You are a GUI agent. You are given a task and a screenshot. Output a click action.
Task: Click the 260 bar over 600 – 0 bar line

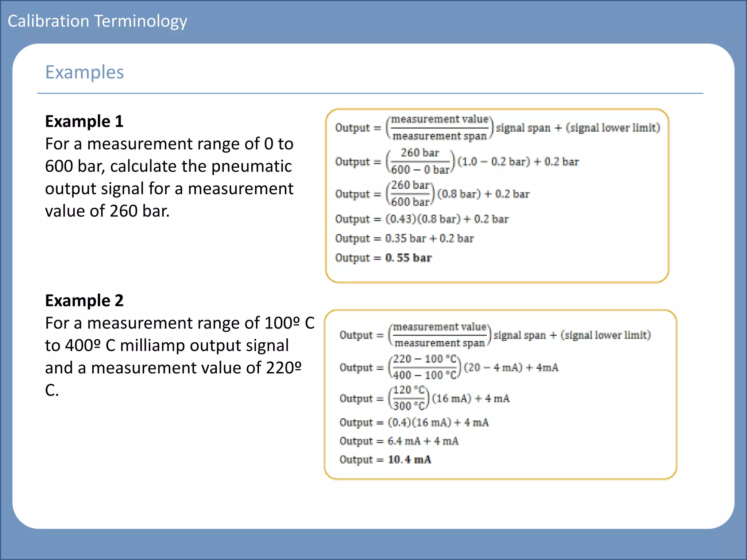point(457,161)
